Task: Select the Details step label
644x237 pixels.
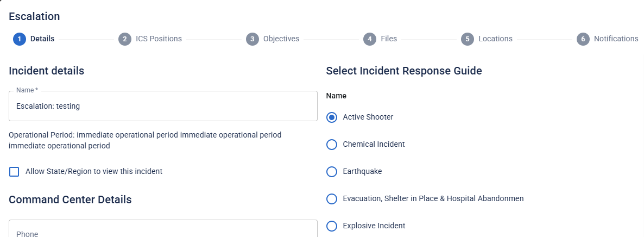Action: 42,39
